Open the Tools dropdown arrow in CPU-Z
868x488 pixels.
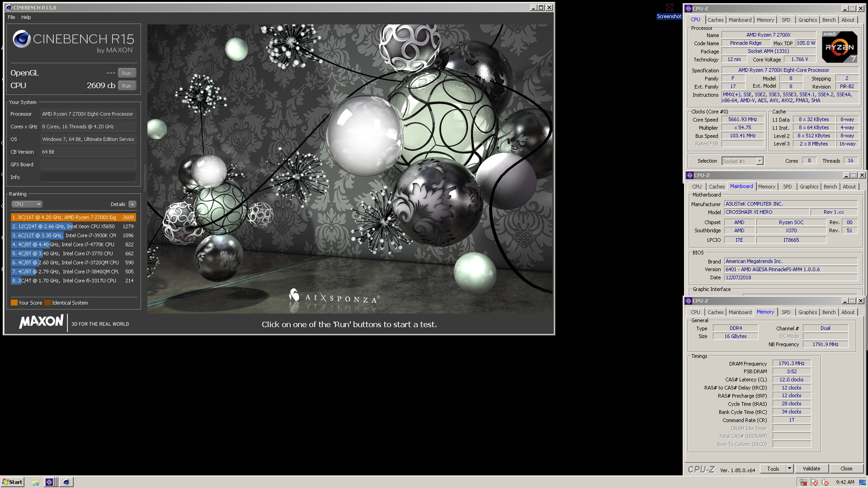789,469
